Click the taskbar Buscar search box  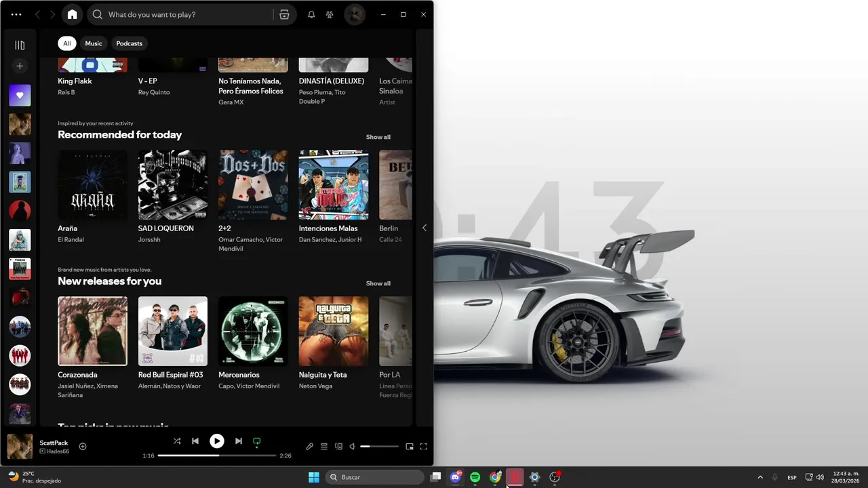point(375,477)
